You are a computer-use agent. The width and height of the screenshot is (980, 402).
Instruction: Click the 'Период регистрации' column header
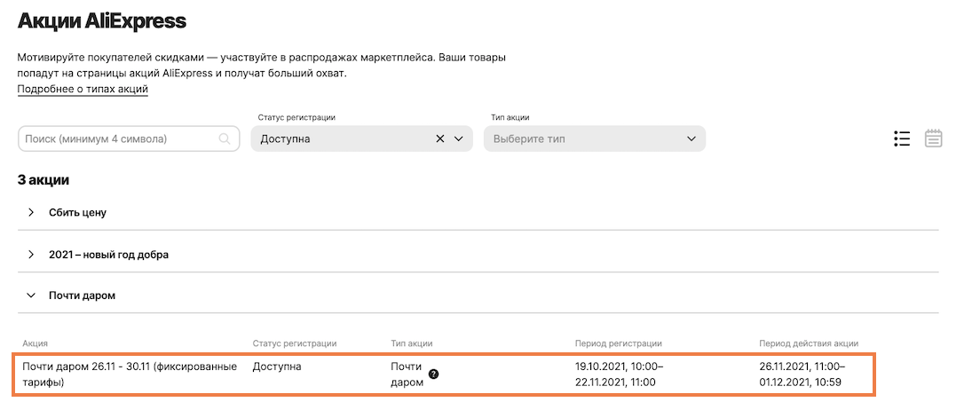point(618,343)
